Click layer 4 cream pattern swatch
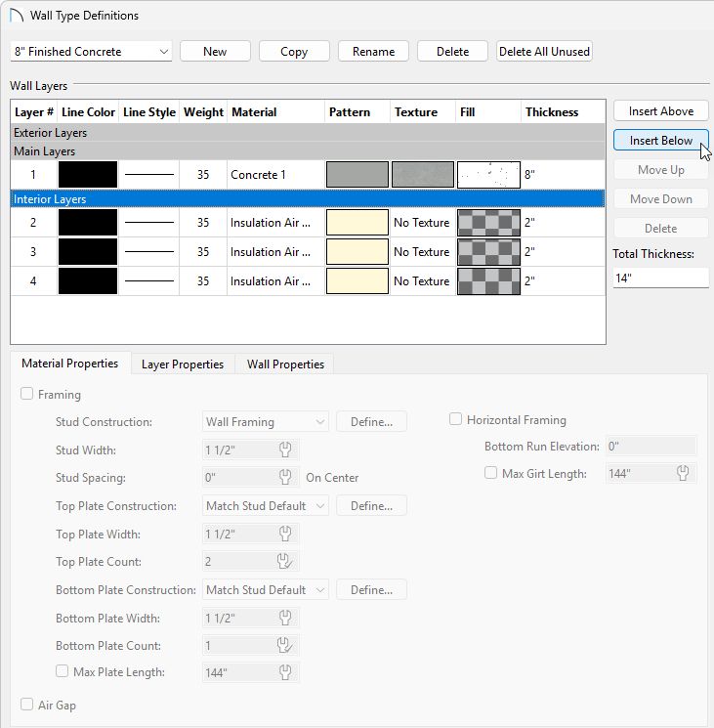The height and width of the screenshot is (728, 714). 357,280
